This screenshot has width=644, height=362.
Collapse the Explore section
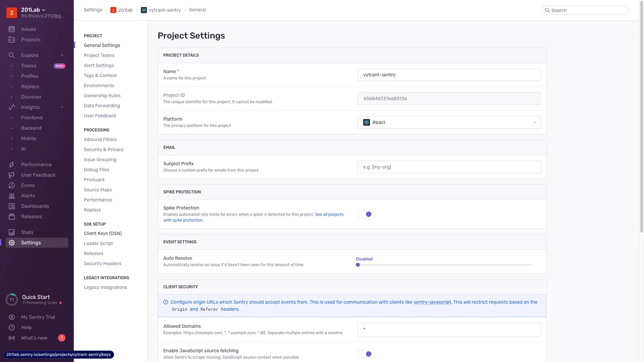62,56
